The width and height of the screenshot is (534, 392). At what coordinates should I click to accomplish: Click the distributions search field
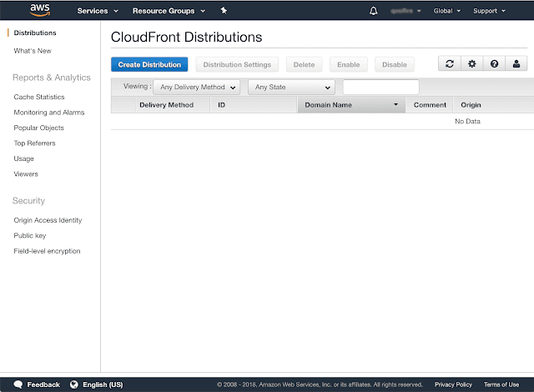pyautogui.click(x=380, y=87)
